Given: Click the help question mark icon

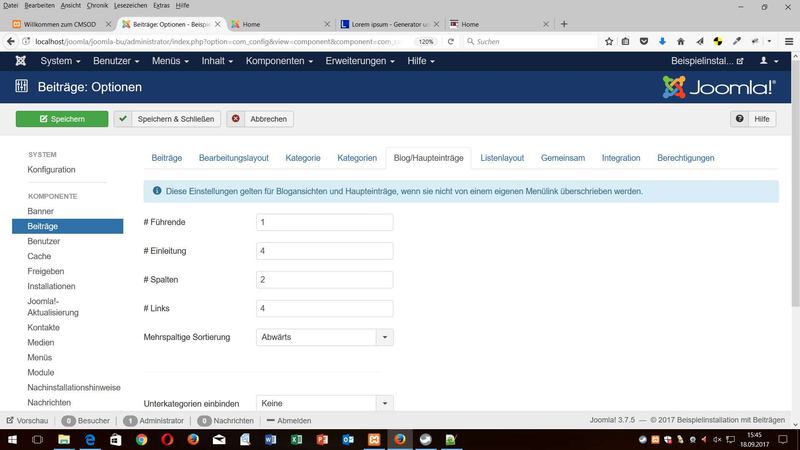Looking at the screenshot, I should click(x=739, y=119).
